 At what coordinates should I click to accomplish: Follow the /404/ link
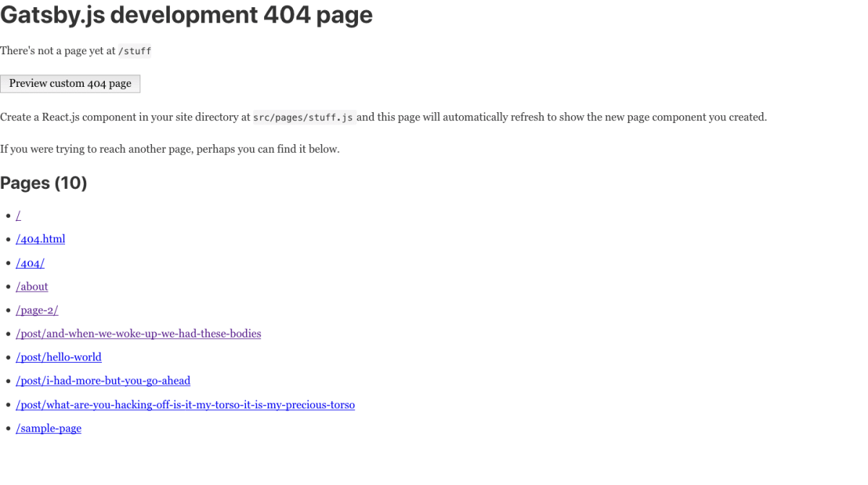point(30,263)
